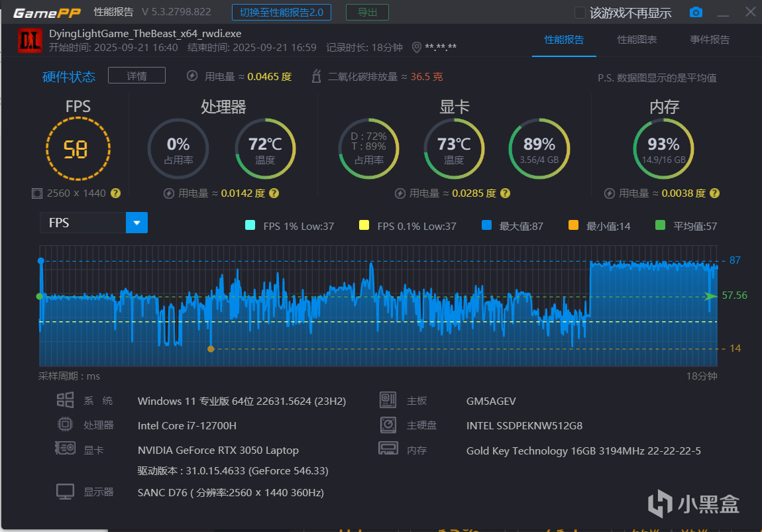This screenshot has width=762, height=532.
Task: Click green 平均值 legend swatch
Action: point(660,225)
